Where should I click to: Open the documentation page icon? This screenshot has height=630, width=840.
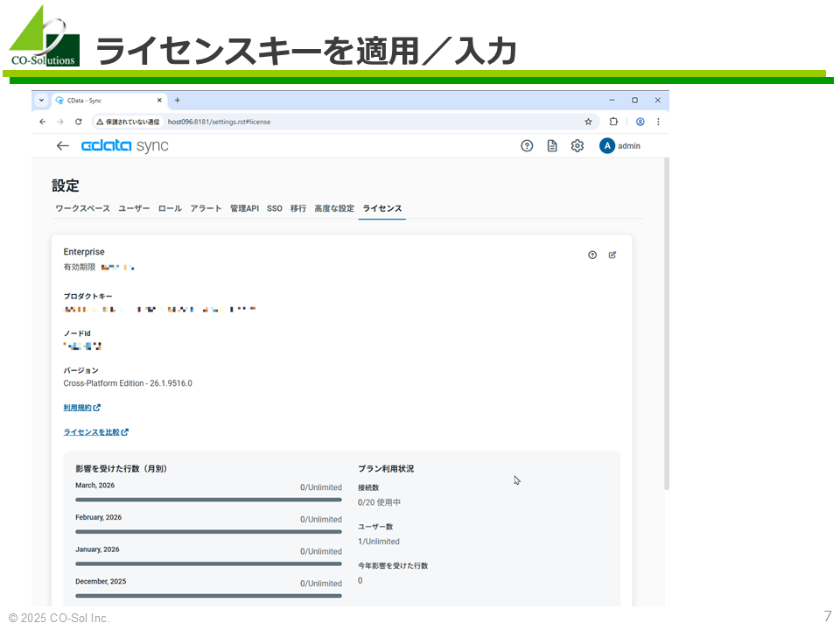(552, 146)
